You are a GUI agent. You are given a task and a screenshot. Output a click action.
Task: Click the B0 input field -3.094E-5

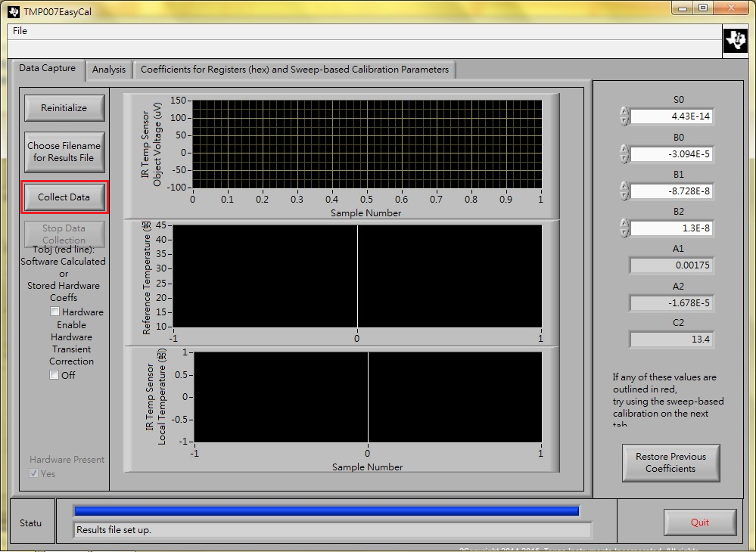(672, 154)
